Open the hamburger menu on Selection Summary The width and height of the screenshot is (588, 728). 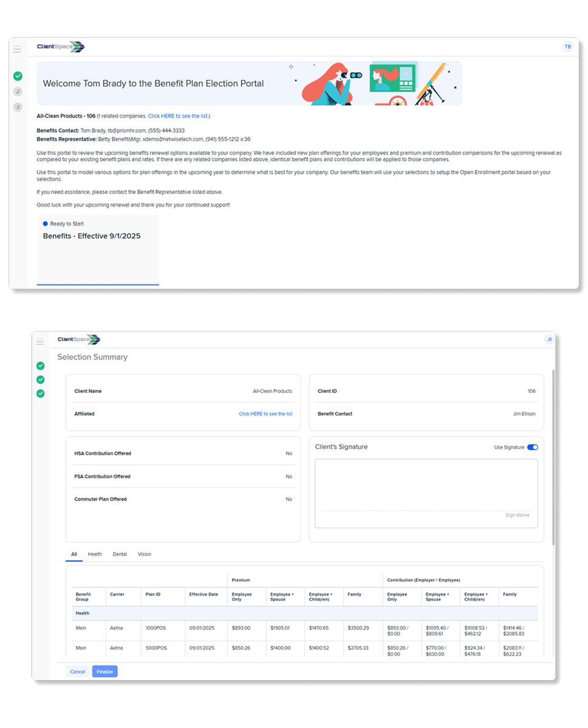click(40, 342)
